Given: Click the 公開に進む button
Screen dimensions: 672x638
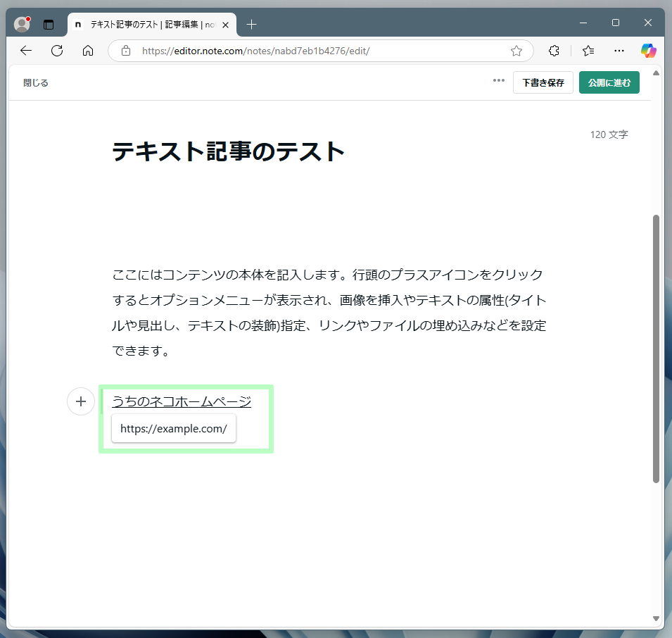Looking at the screenshot, I should 609,82.
